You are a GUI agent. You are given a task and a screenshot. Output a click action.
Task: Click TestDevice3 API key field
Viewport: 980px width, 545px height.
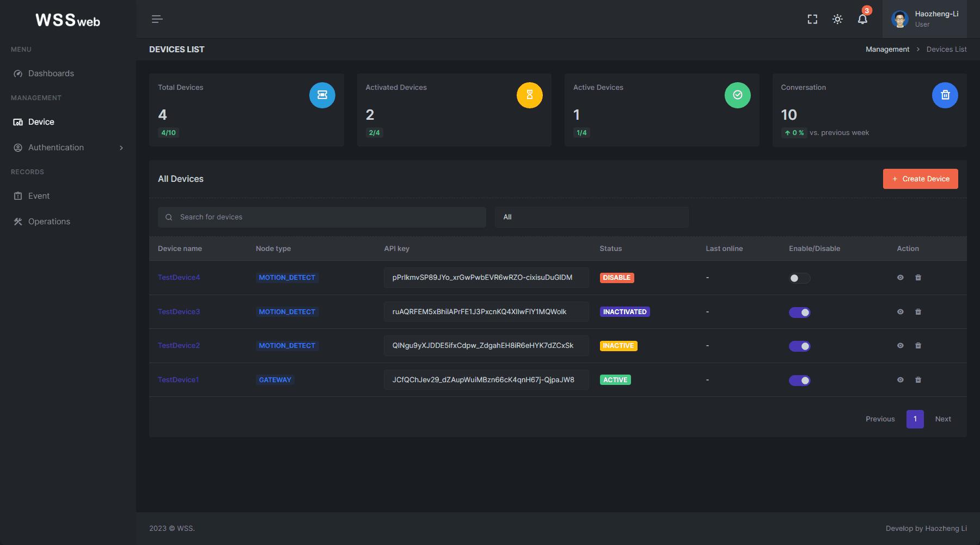486,312
